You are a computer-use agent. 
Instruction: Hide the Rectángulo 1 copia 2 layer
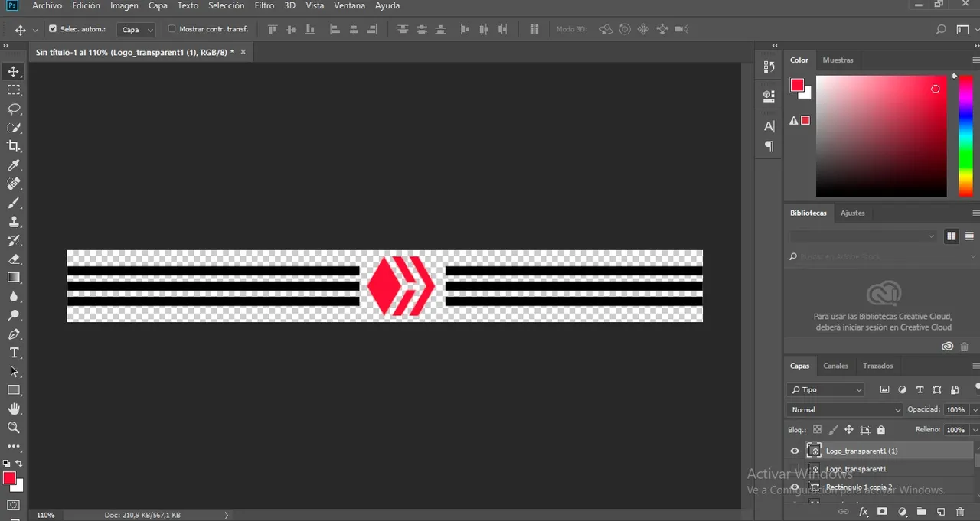click(x=795, y=487)
